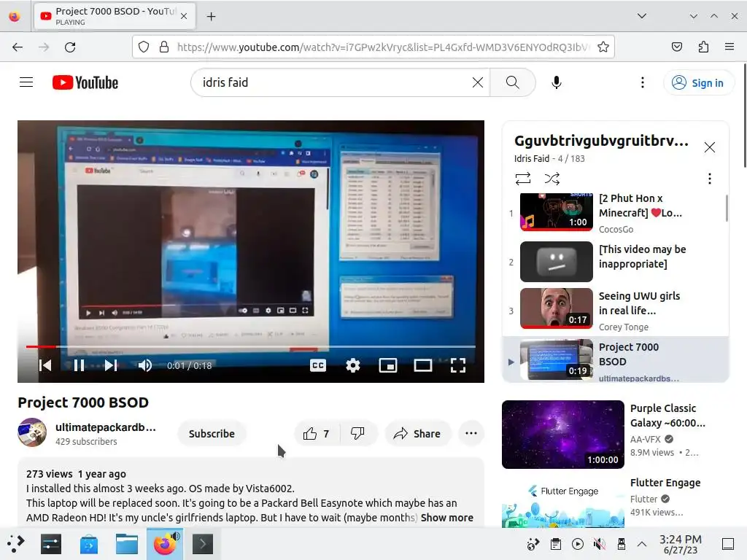Open the clipboard tray icon

(555, 544)
